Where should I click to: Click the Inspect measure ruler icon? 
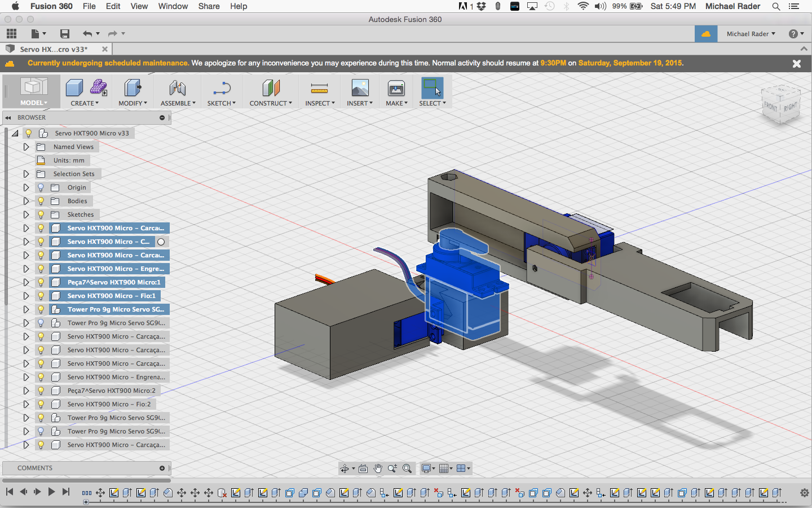point(319,88)
